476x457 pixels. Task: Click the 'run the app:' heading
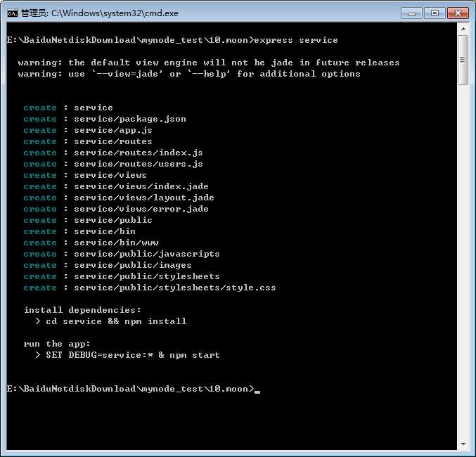point(57,344)
